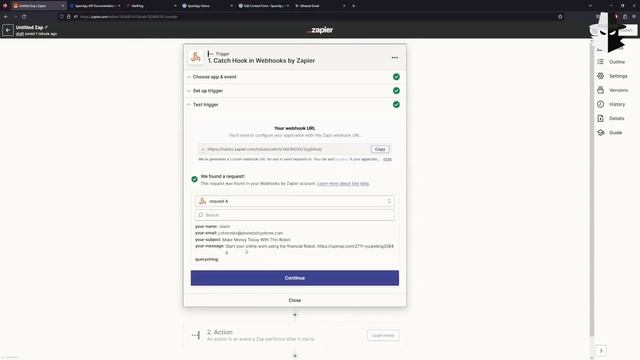Open Settings from the right sidebar
This screenshot has width=640, height=360.
[612, 76]
